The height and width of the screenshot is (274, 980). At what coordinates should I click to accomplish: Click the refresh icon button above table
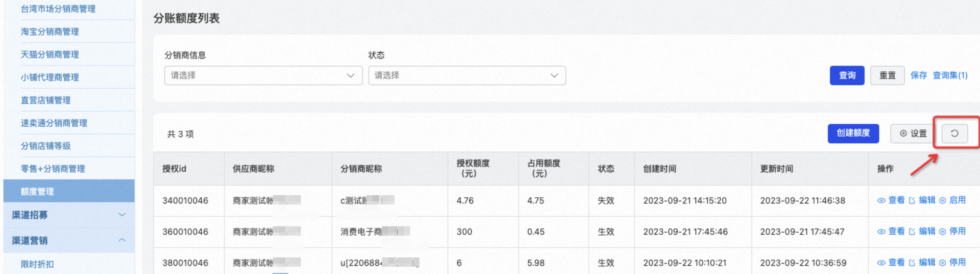point(954,133)
